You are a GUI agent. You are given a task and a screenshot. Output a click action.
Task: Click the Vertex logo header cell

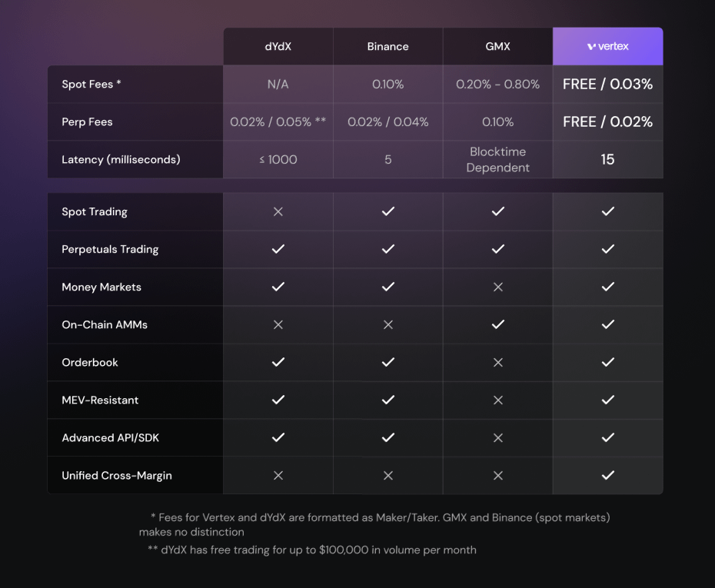[x=608, y=46]
